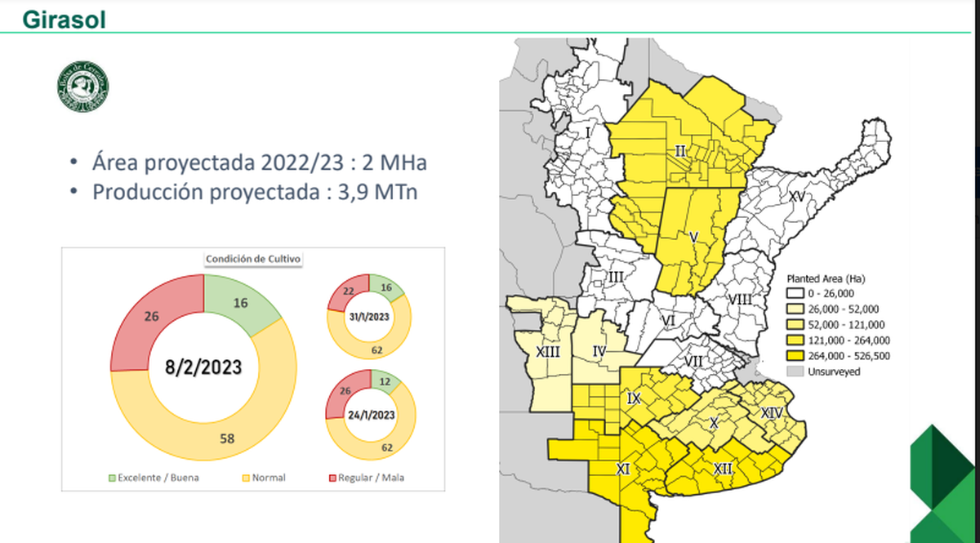Select region V on the map
Viewport: 980px width, 543px height.
pos(693,237)
